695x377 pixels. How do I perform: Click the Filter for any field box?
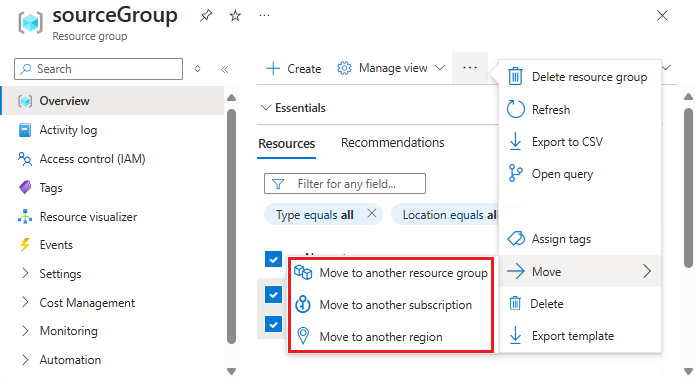345,183
